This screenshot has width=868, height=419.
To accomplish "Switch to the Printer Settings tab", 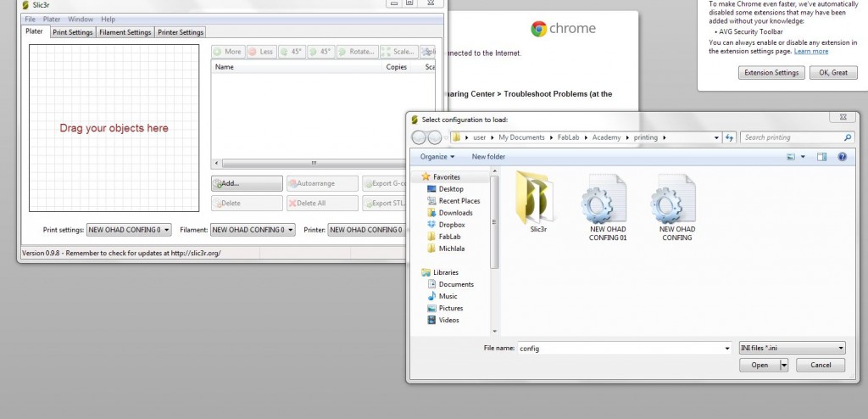I will (x=181, y=32).
